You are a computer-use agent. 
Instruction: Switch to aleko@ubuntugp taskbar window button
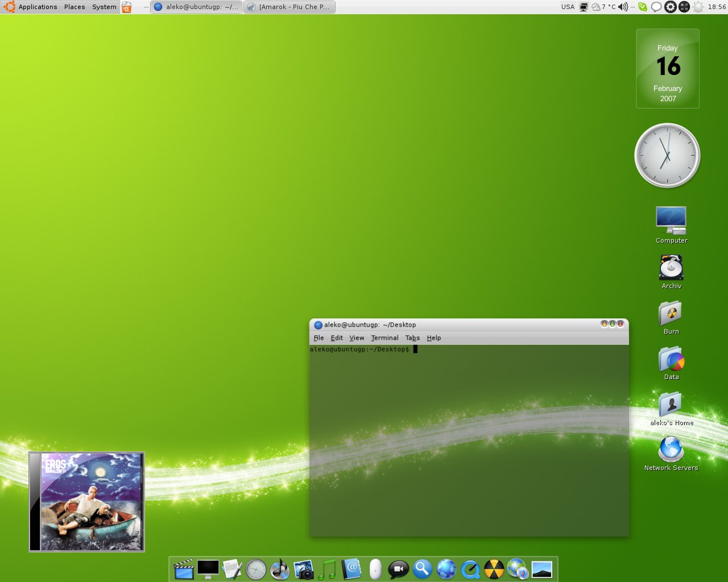(x=196, y=7)
